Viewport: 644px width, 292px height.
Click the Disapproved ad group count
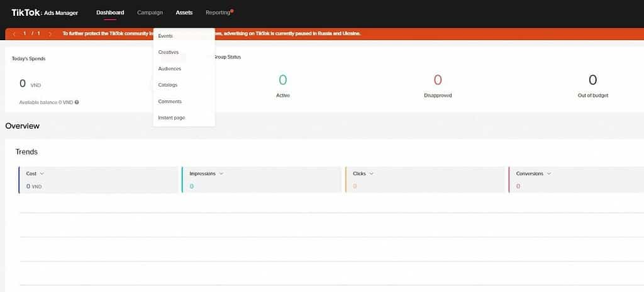pyautogui.click(x=438, y=80)
